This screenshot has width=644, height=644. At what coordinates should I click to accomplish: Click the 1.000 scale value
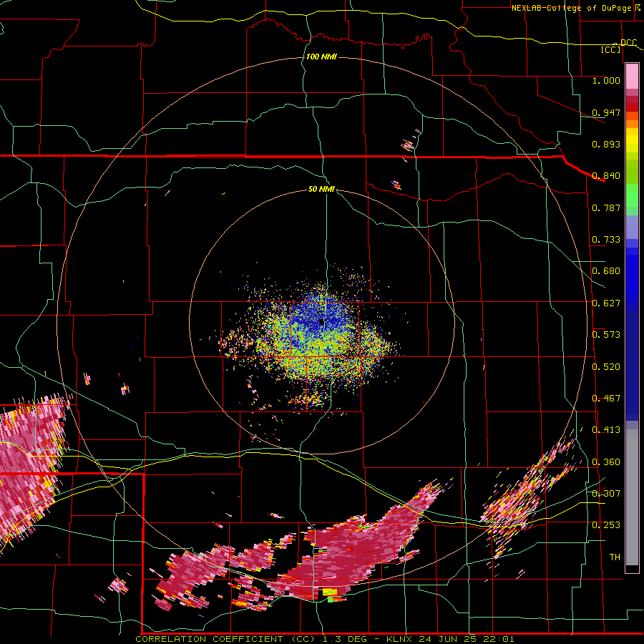[x=606, y=80]
